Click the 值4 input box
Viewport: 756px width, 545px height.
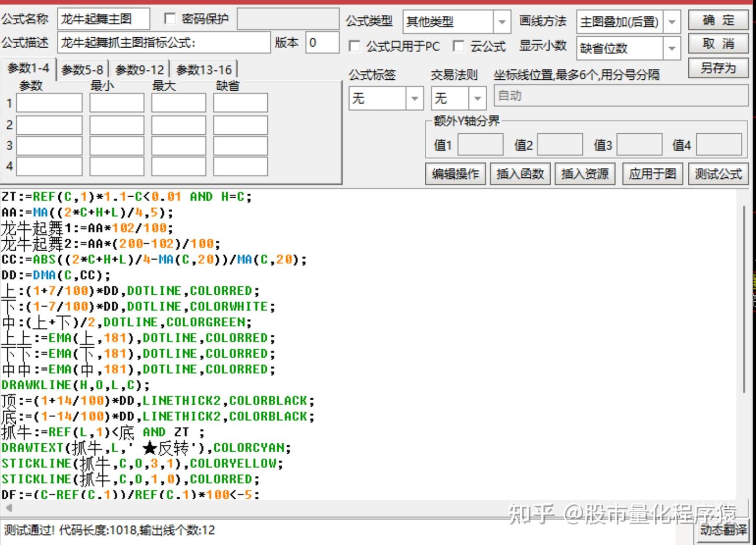tap(719, 145)
